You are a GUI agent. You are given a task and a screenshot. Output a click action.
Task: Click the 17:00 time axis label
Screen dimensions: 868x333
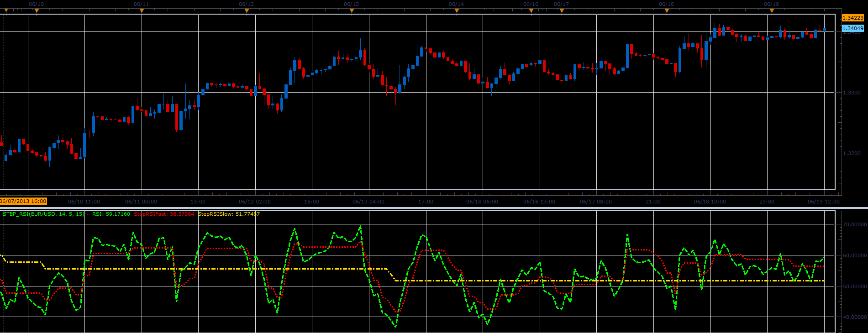pyautogui.click(x=426, y=202)
